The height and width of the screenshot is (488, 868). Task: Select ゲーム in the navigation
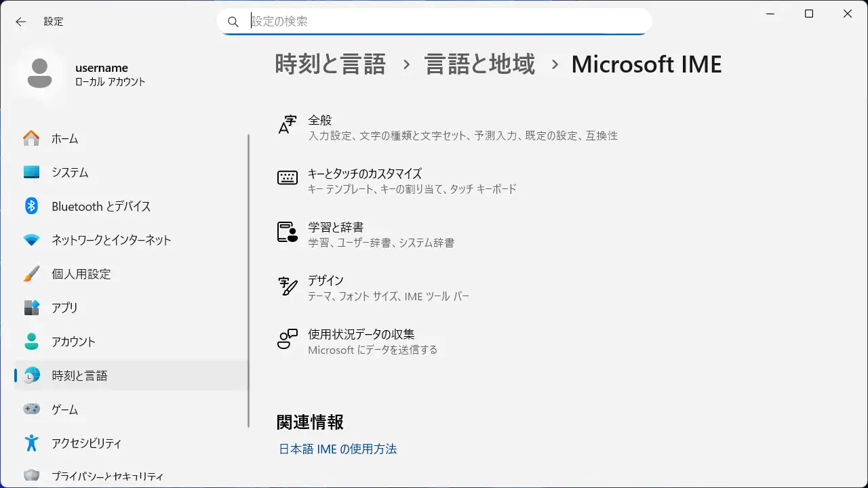[x=64, y=409]
